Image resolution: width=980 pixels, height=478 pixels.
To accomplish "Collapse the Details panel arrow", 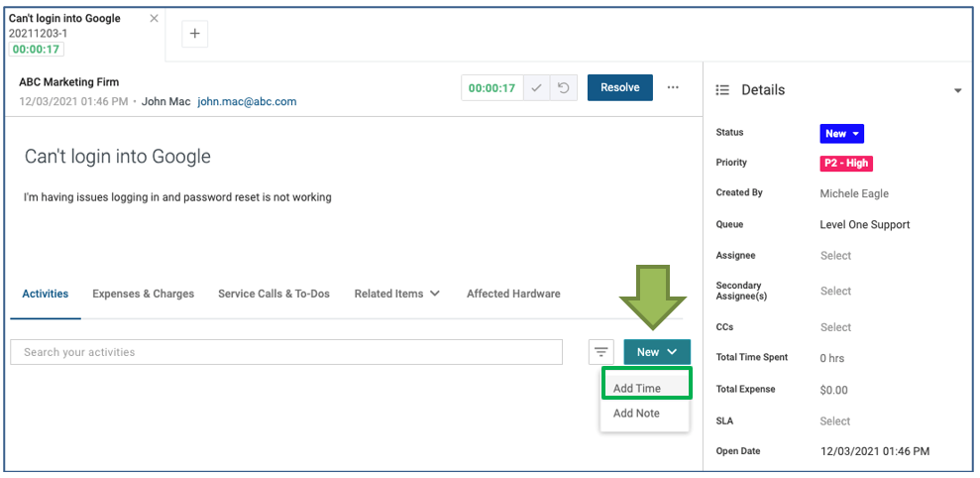I will [957, 91].
